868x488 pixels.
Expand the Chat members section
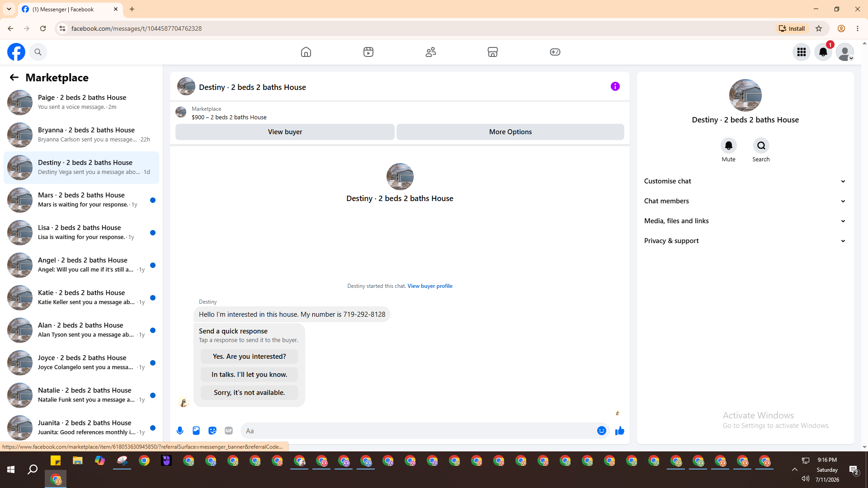click(x=745, y=201)
